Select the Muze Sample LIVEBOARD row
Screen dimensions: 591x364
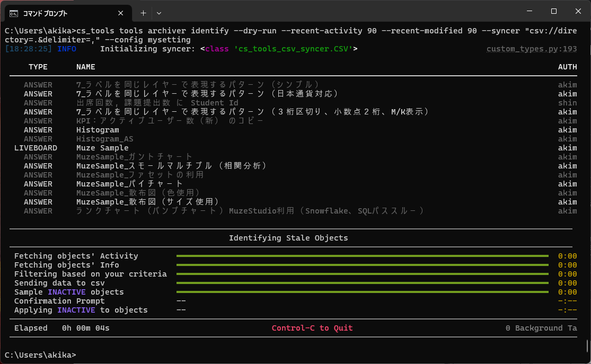point(102,148)
